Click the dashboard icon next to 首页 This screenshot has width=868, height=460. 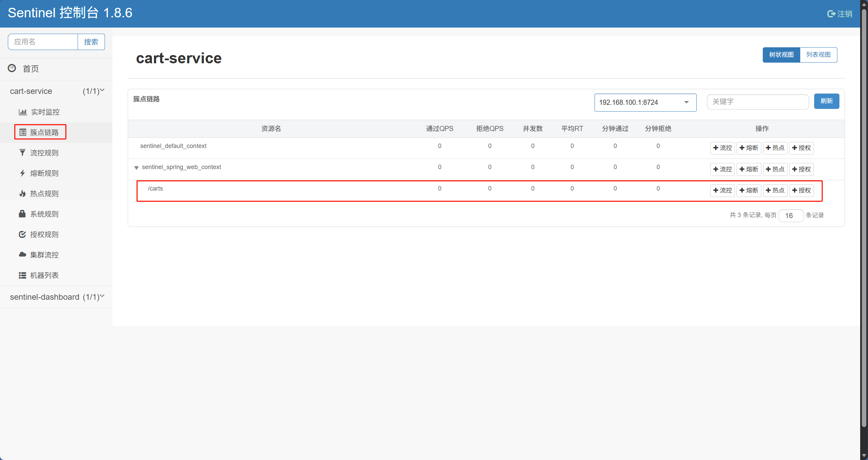[12, 68]
